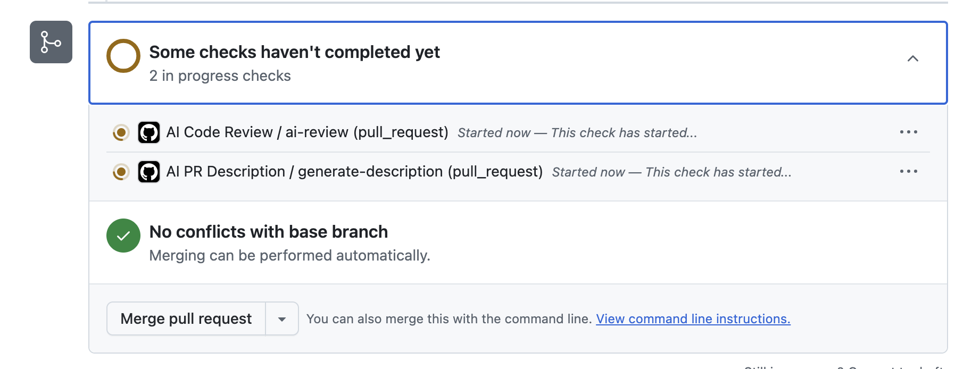Click the green checkmark icon for no conflicts
This screenshot has width=980, height=369.
[x=123, y=235]
